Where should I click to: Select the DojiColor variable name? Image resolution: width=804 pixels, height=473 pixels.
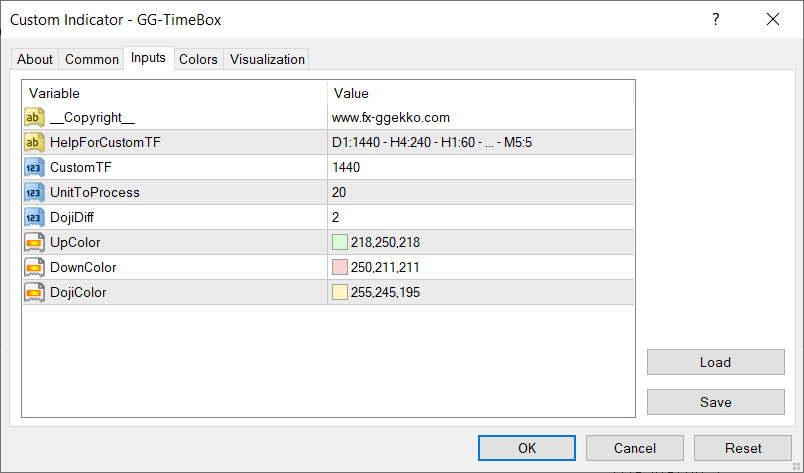pos(78,292)
